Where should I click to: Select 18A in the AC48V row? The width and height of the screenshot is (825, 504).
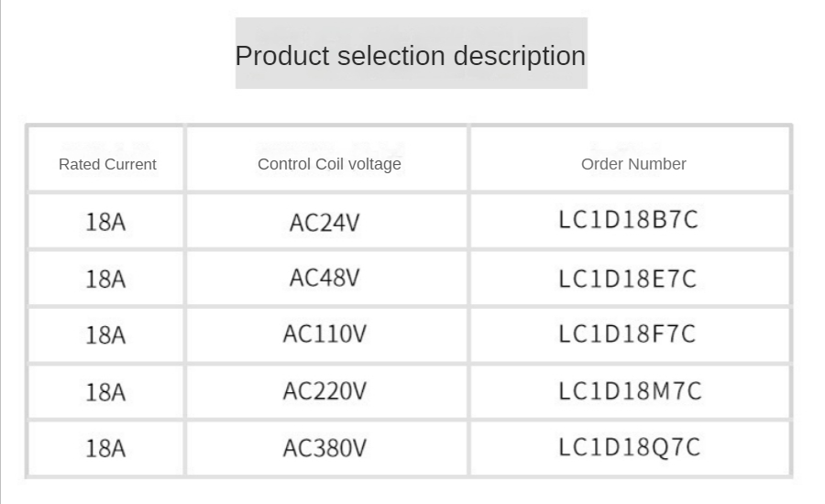point(105,279)
